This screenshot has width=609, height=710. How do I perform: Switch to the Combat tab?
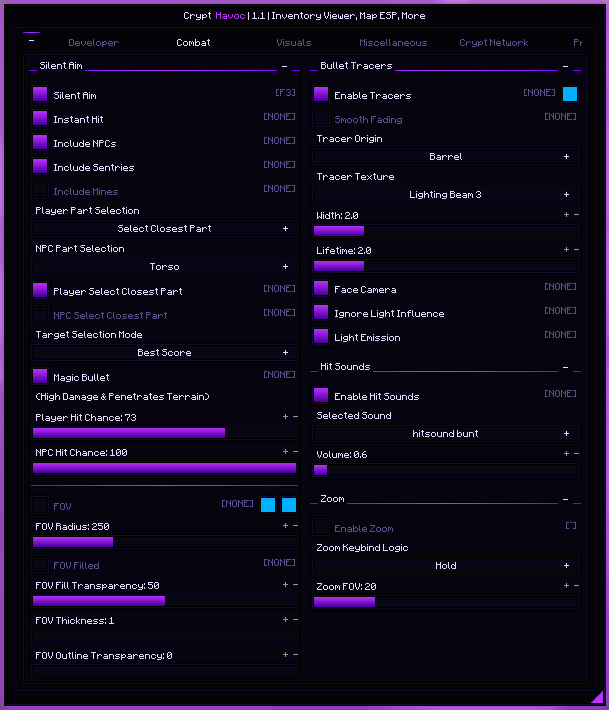click(x=193, y=43)
